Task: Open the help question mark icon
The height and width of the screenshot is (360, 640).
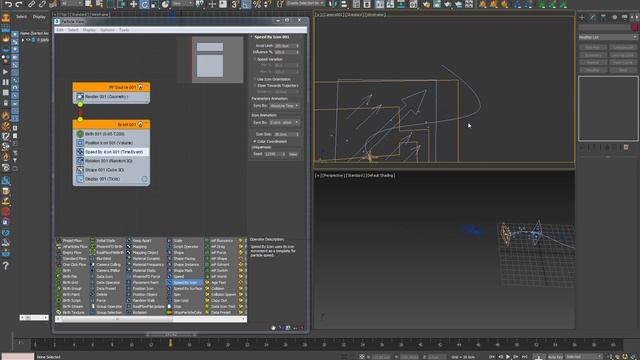Action: click(x=5, y=266)
